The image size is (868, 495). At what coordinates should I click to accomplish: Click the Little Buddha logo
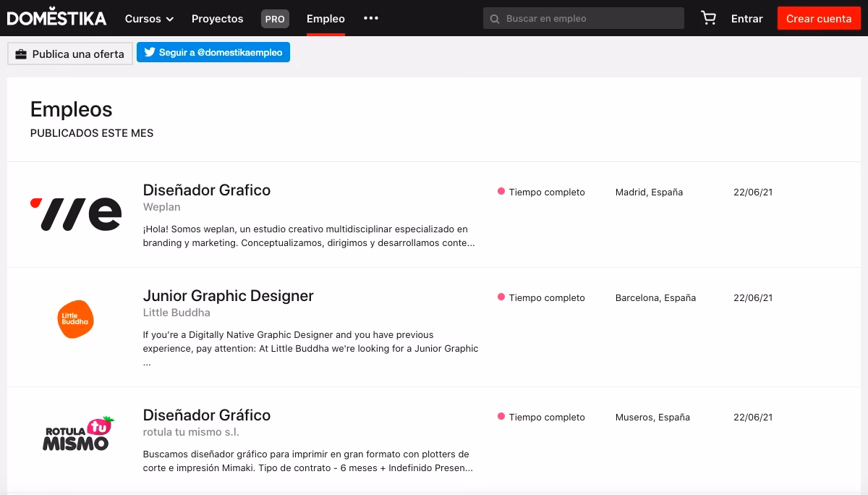point(75,319)
